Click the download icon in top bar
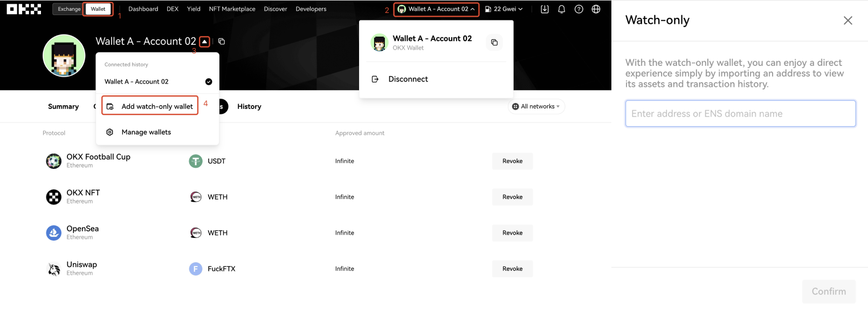This screenshot has height=314, width=868. click(x=545, y=9)
